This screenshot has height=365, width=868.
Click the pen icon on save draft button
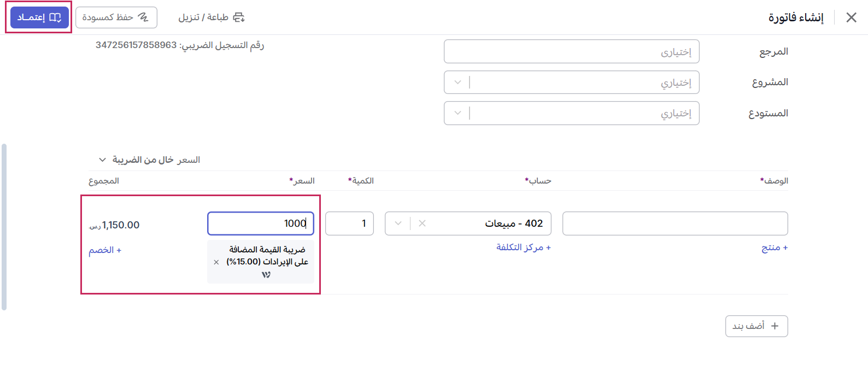coord(143,17)
